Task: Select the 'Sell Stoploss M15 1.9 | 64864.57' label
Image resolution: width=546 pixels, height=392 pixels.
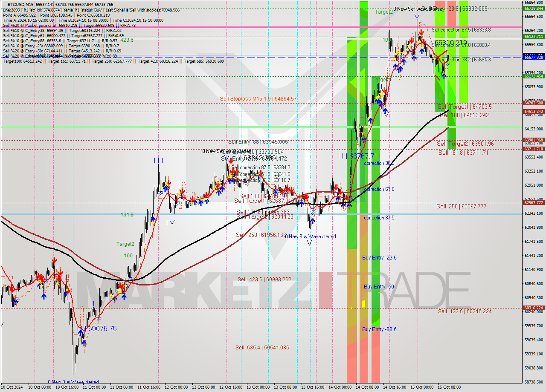Action: pyautogui.click(x=258, y=99)
